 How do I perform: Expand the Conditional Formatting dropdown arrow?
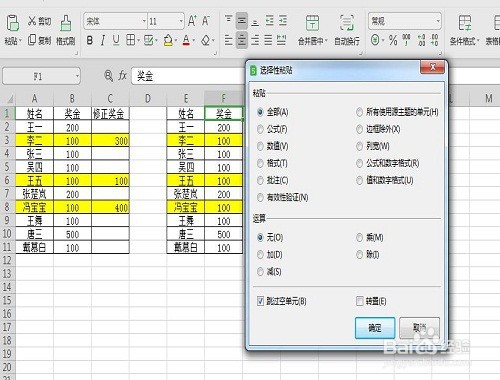point(478,41)
